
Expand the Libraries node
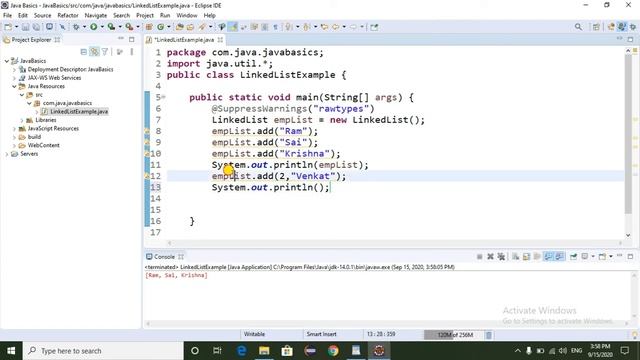coord(22,120)
